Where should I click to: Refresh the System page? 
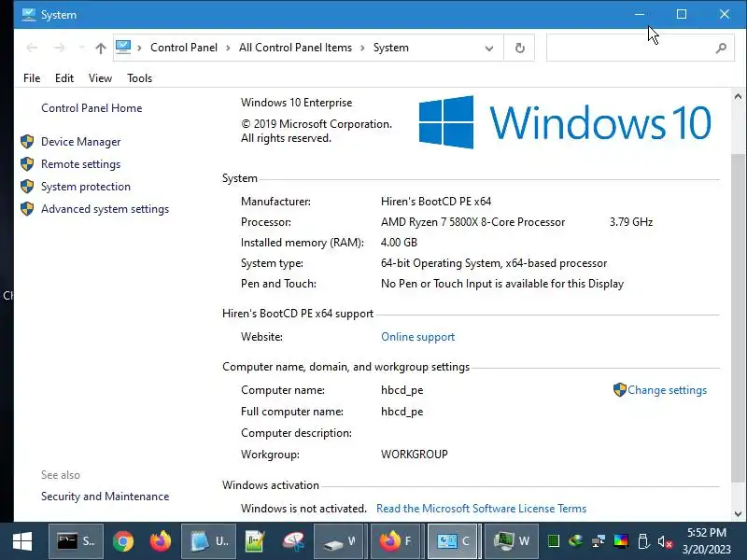point(520,48)
